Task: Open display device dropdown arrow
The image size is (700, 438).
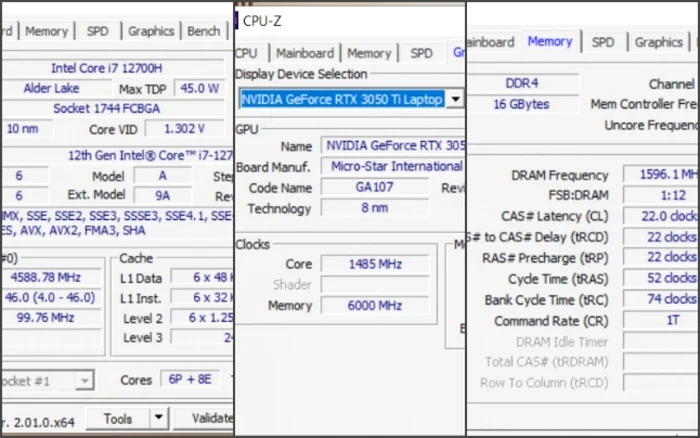Action: coord(455,99)
